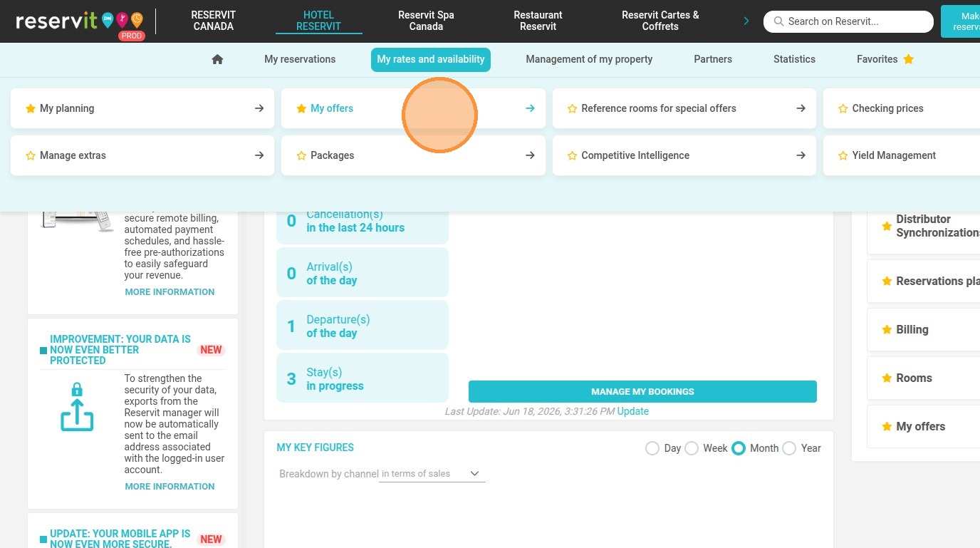Open the Statistics menu
The width and height of the screenshot is (980, 548).
click(x=794, y=59)
